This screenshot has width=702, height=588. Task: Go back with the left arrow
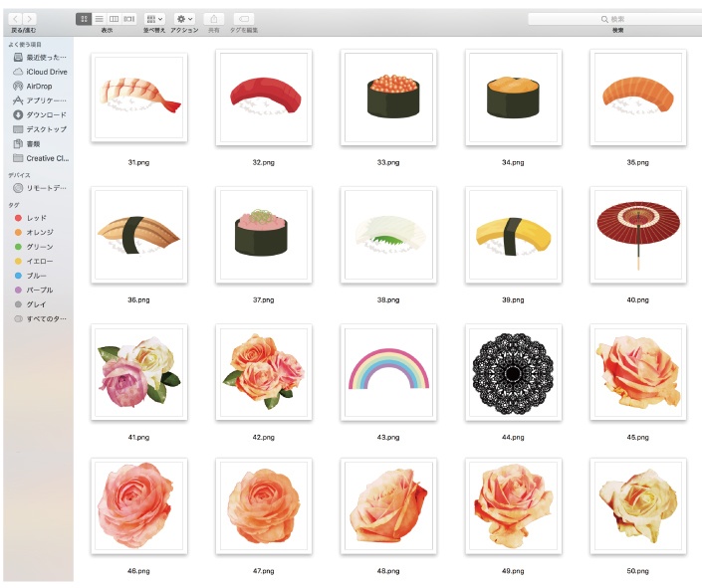pyautogui.click(x=15, y=19)
